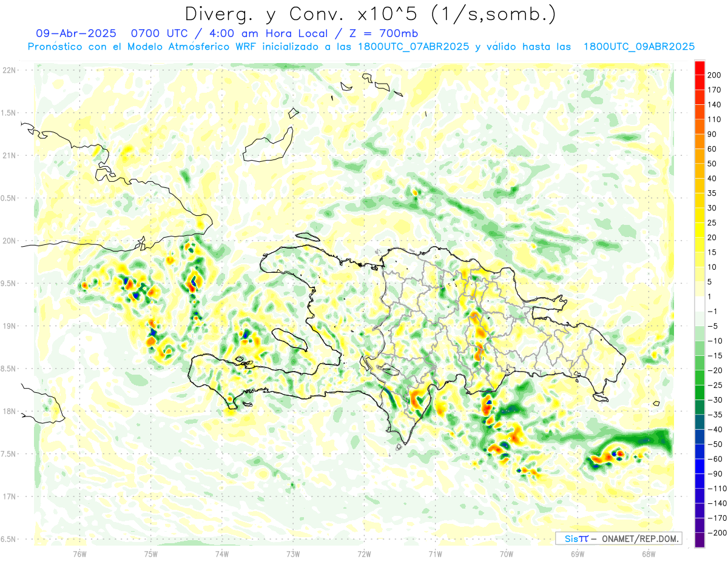Click the '9.5N' latitude label
Image resolution: width=728 pixels, height=562 pixels.
click(8, 283)
